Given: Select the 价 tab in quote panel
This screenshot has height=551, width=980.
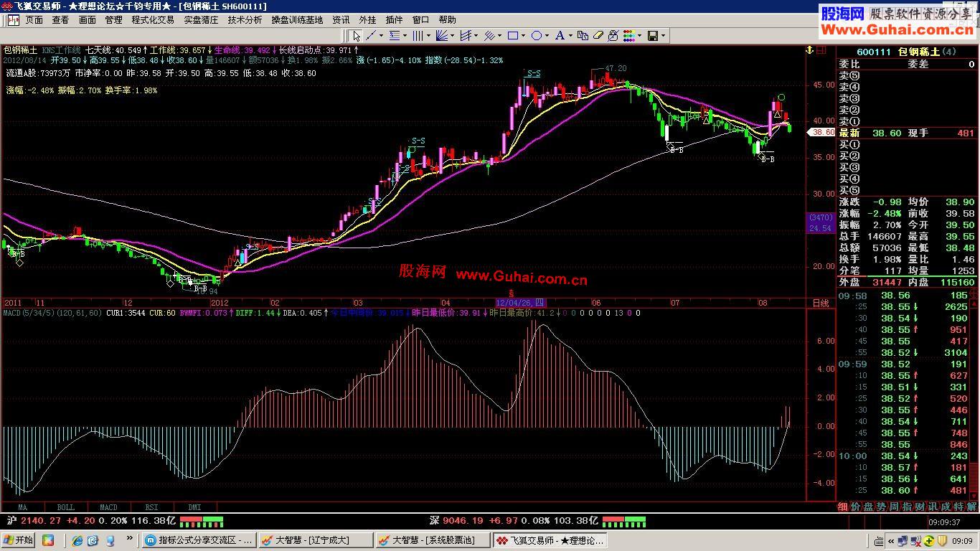Looking at the screenshot, I should click(x=856, y=507).
